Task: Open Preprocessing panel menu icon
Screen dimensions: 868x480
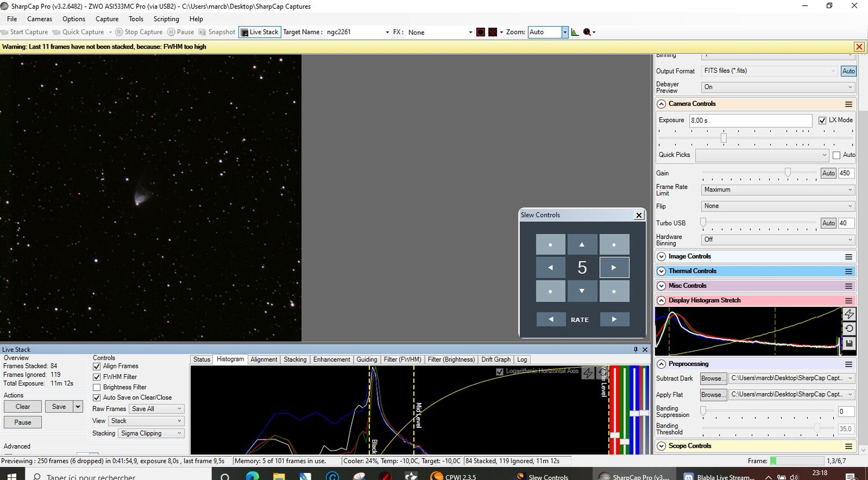Action: [x=849, y=364]
